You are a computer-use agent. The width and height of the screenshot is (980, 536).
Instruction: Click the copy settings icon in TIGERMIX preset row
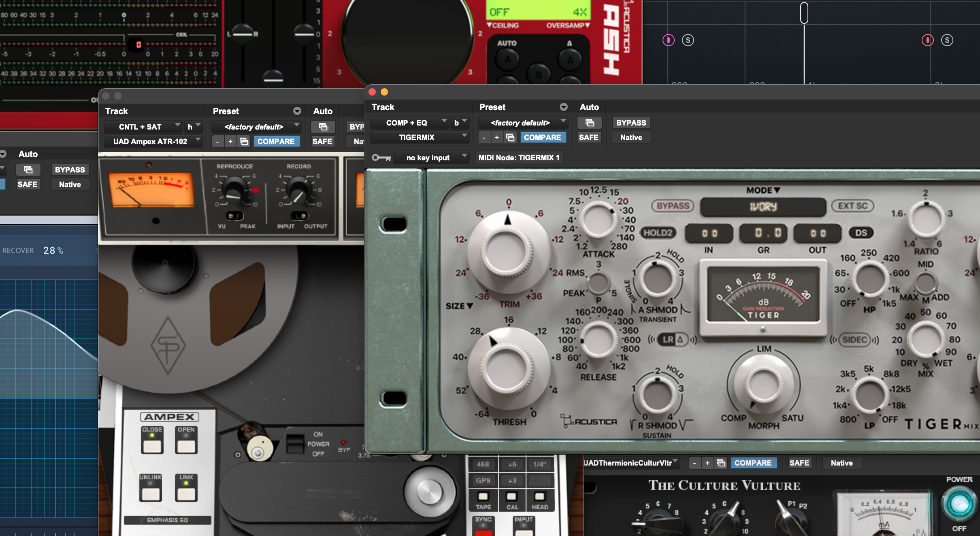click(510, 137)
